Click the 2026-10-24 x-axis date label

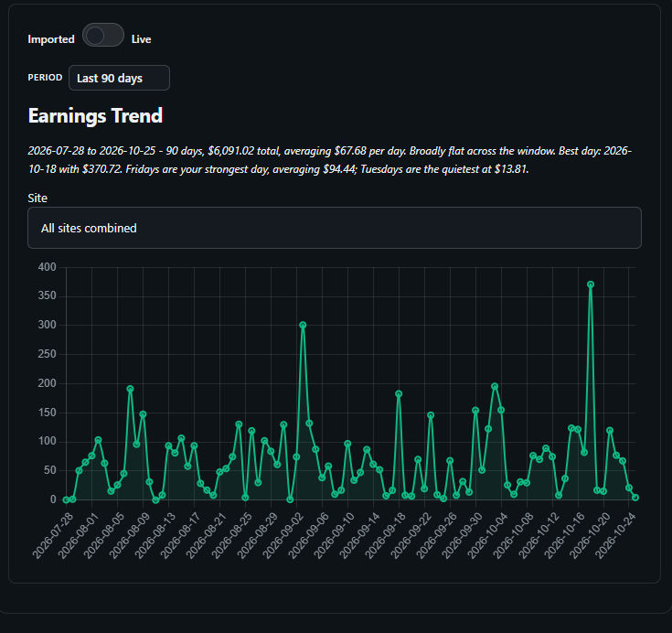pyautogui.click(x=615, y=536)
